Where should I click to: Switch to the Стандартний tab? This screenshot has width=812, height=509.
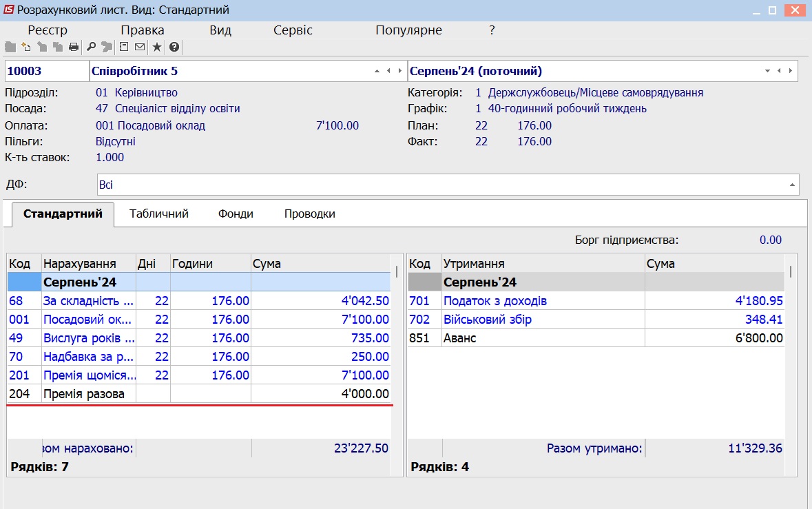(63, 214)
